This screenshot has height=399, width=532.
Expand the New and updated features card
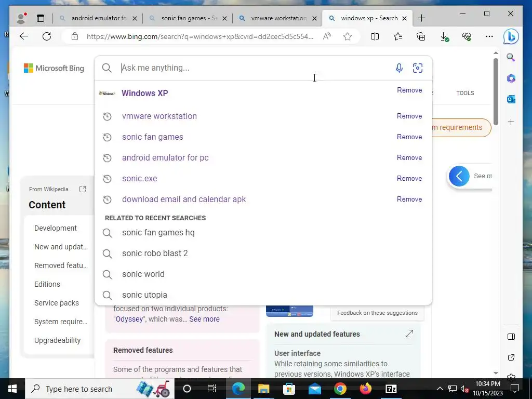[x=409, y=334]
